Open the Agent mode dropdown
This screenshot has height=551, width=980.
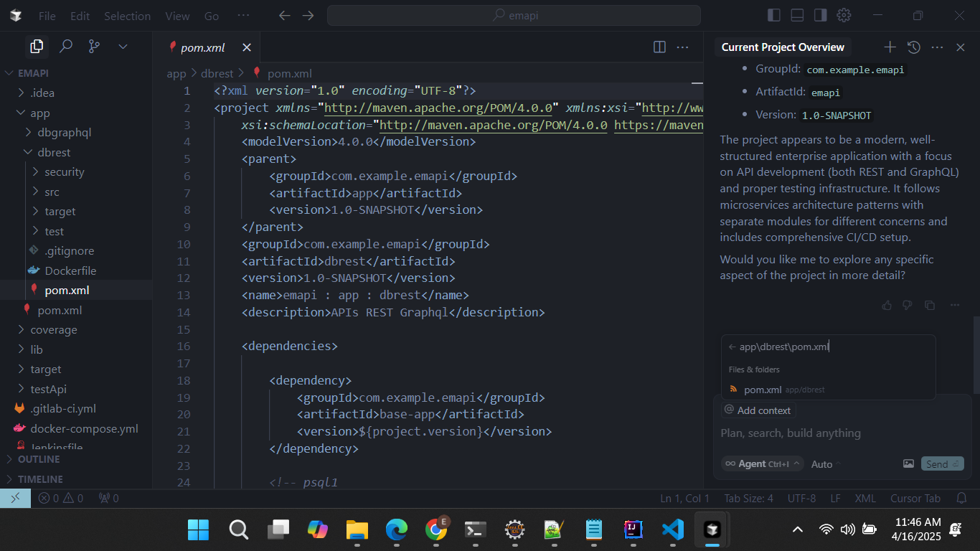coord(762,464)
